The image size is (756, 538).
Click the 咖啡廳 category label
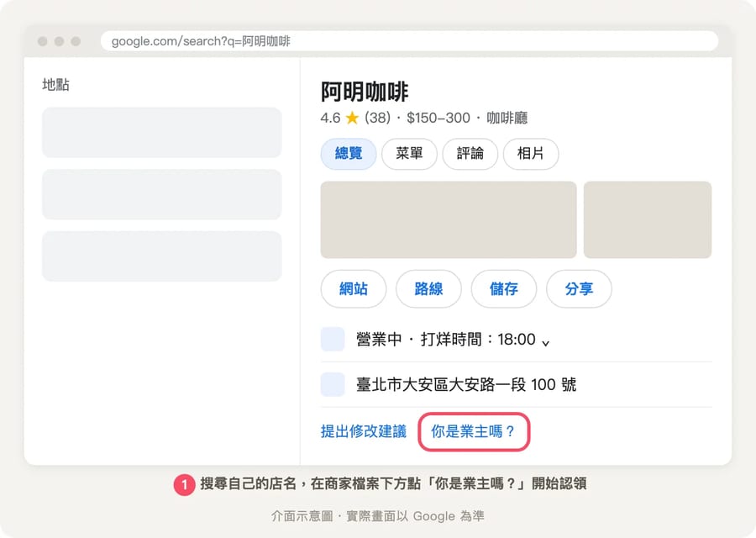click(x=507, y=118)
